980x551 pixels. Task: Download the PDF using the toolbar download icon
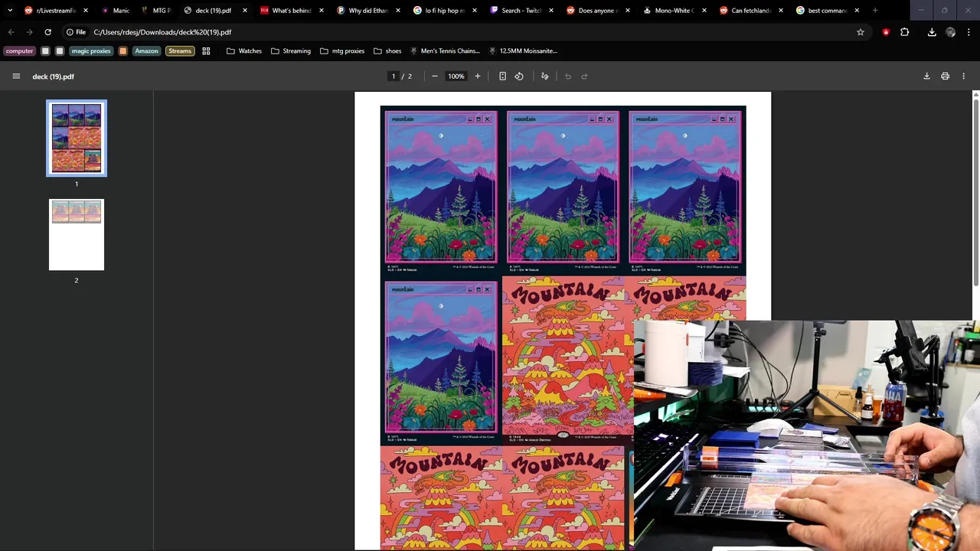click(926, 77)
